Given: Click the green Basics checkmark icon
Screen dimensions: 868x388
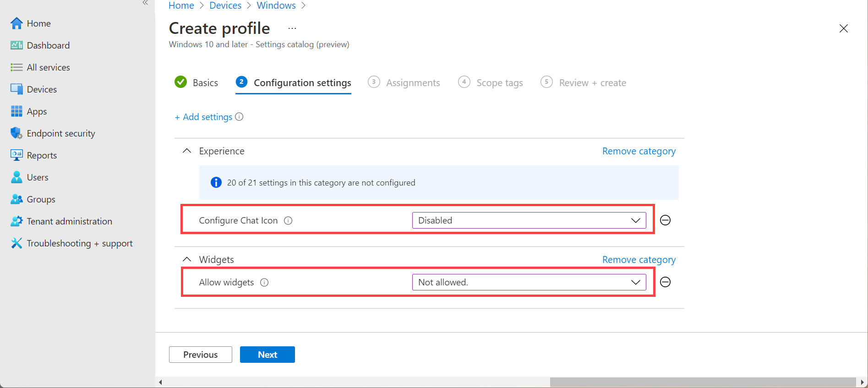Looking at the screenshot, I should [x=181, y=82].
